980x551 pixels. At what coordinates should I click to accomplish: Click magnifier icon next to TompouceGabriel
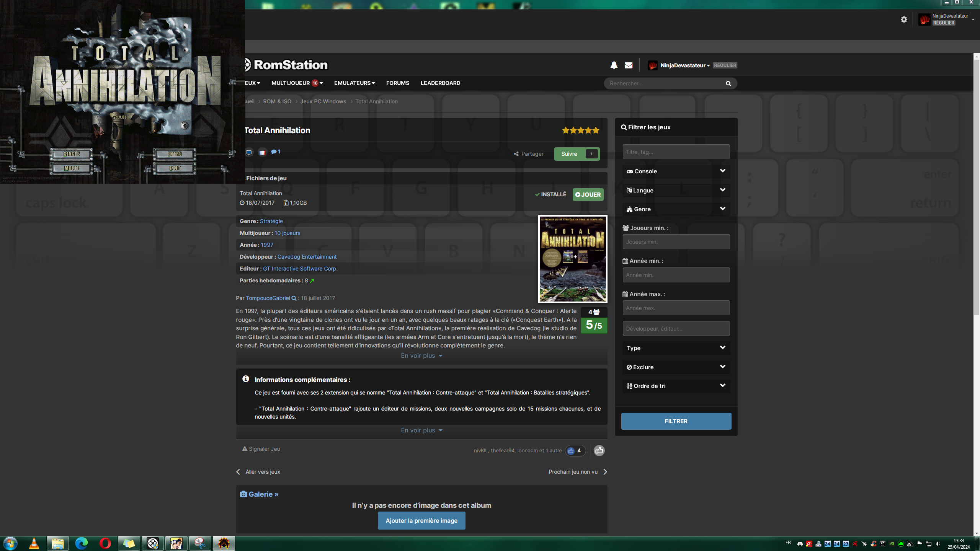point(294,298)
